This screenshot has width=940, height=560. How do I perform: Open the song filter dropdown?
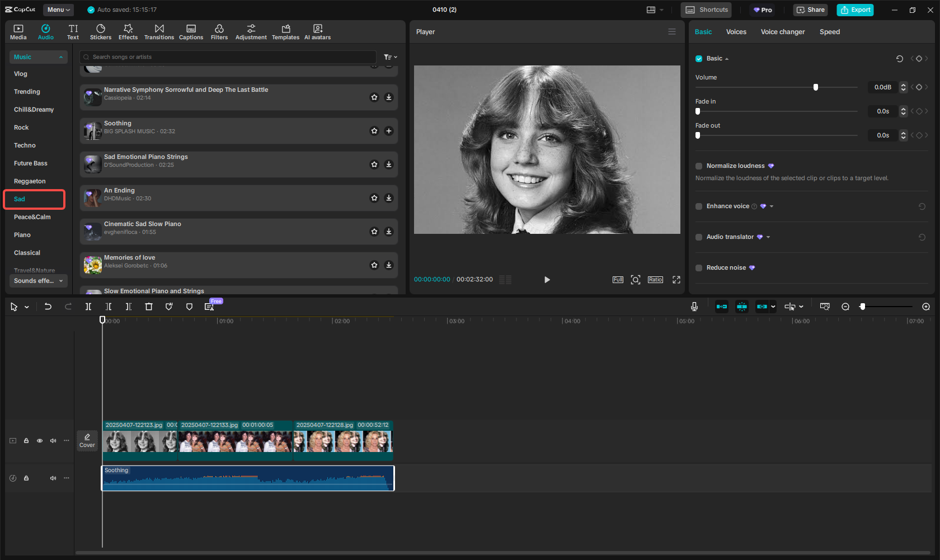click(x=390, y=57)
